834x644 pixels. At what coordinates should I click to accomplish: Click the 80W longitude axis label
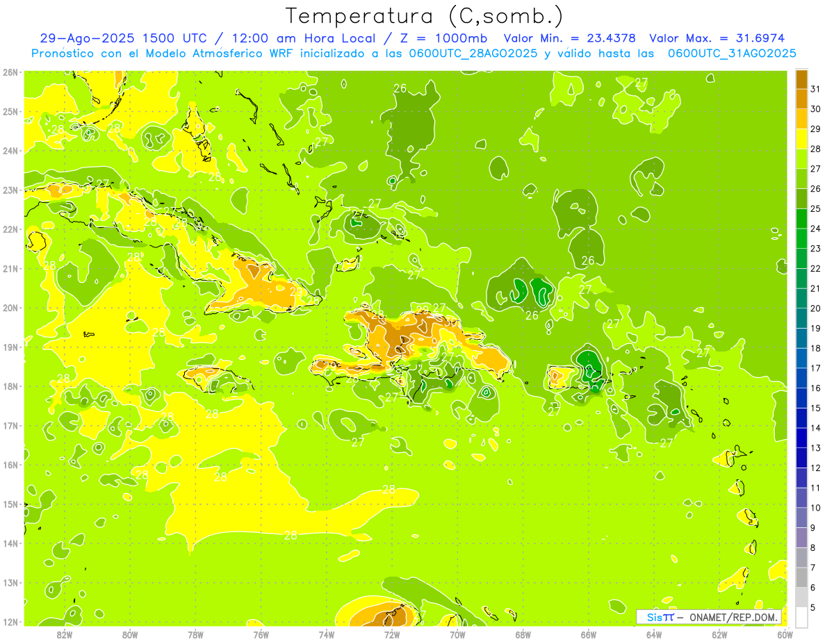click(130, 634)
